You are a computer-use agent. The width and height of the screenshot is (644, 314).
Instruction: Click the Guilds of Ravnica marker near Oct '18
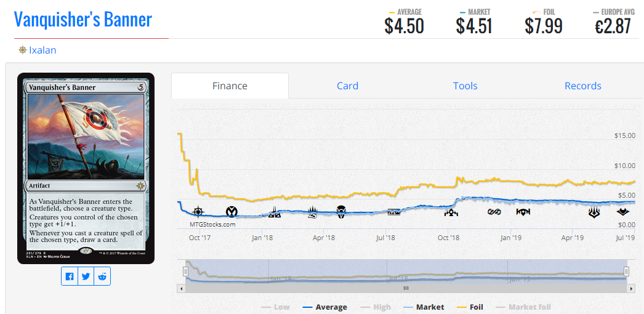point(451,212)
